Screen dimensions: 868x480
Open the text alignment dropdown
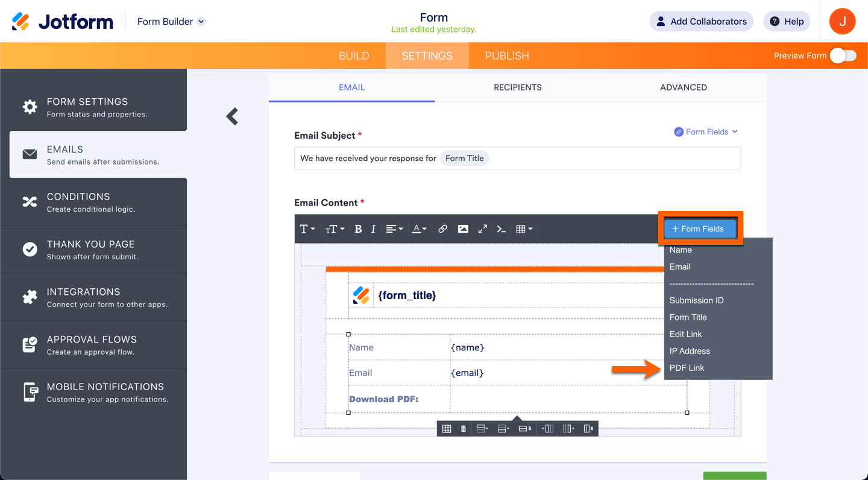[x=394, y=229]
